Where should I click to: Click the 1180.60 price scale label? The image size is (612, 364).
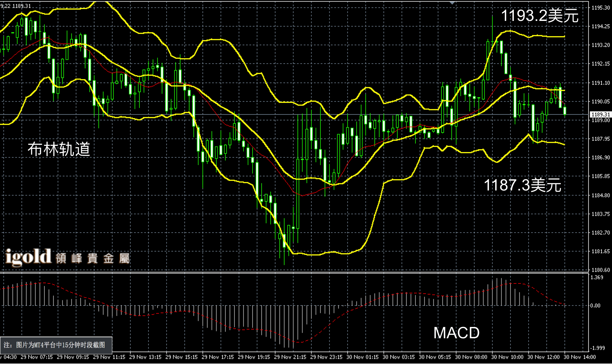(601, 270)
